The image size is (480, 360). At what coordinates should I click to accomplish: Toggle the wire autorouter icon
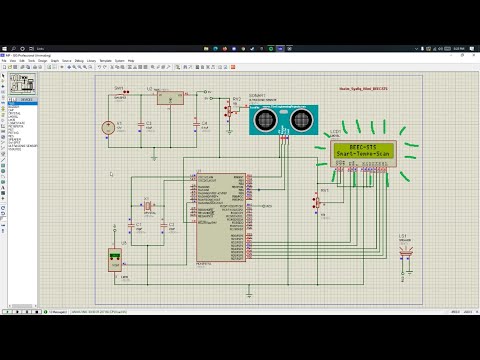tap(178, 67)
